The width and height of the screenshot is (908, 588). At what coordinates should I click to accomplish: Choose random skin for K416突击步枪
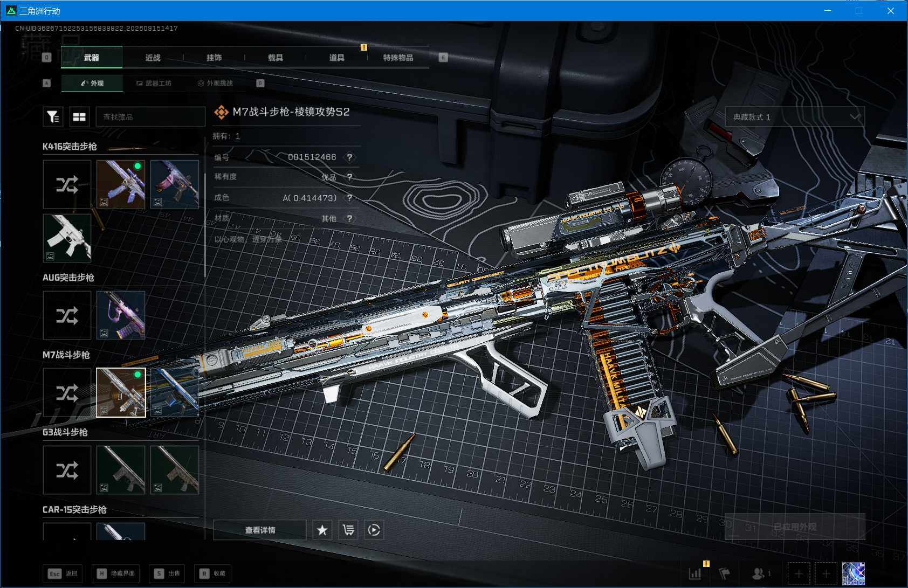(67, 184)
